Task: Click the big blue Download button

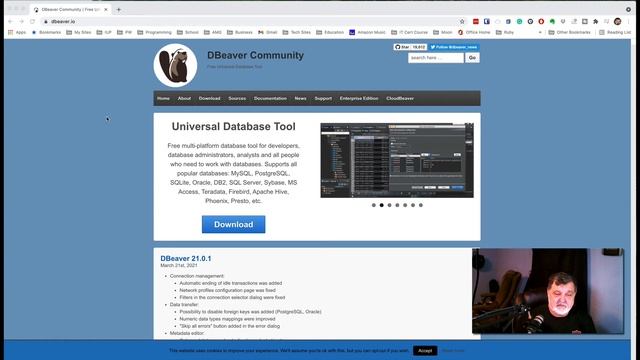Action: [x=233, y=224]
